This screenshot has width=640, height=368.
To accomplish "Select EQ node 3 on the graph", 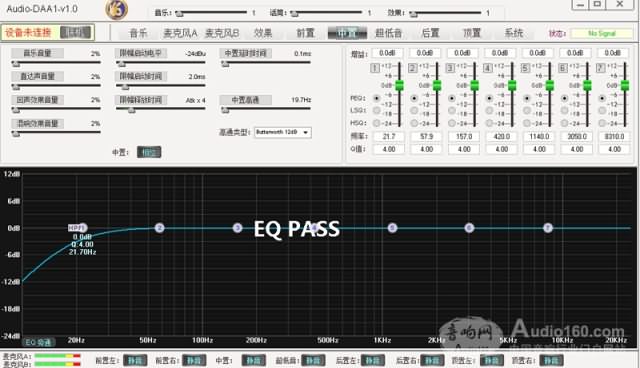I will (238, 228).
